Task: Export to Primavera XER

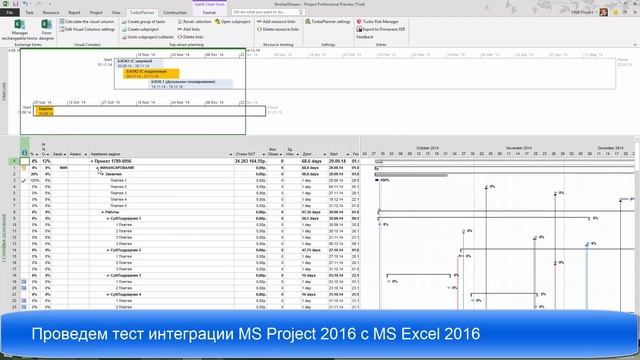Action: pyautogui.click(x=380, y=29)
